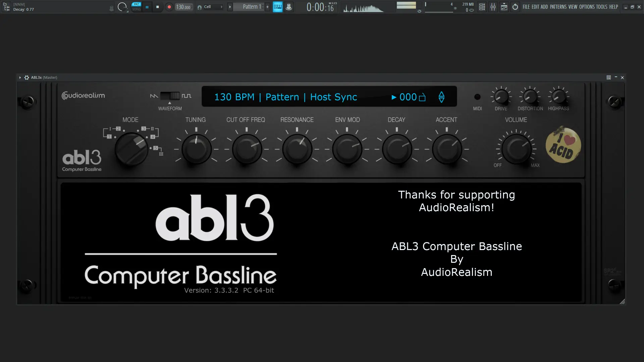Click the pattern lock icon

click(422, 97)
